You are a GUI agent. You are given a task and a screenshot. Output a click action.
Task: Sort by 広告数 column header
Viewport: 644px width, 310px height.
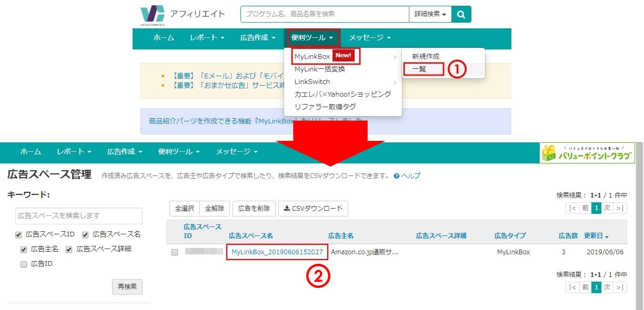coord(568,236)
